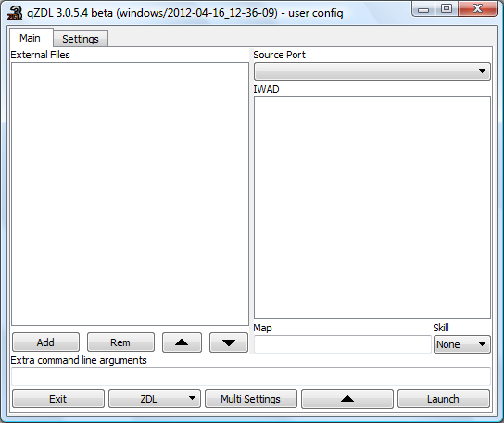Click the Add button for external files

coord(45,342)
